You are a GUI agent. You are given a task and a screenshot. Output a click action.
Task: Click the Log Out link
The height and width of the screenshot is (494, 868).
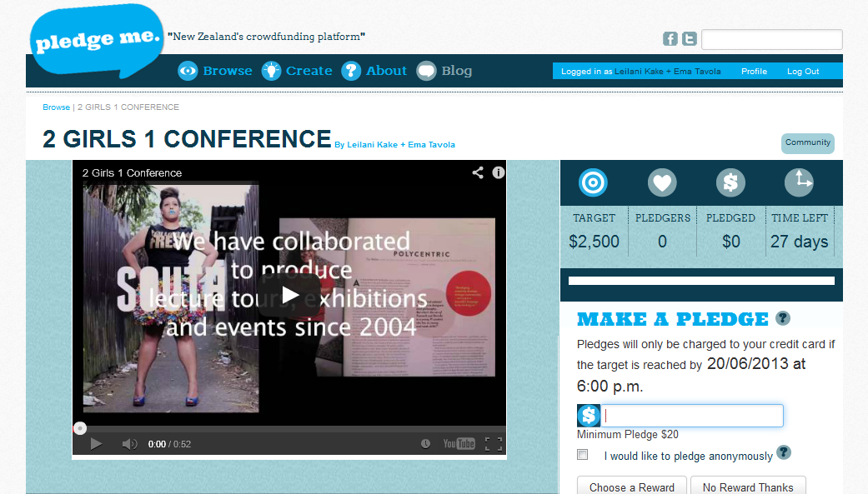[802, 72]
